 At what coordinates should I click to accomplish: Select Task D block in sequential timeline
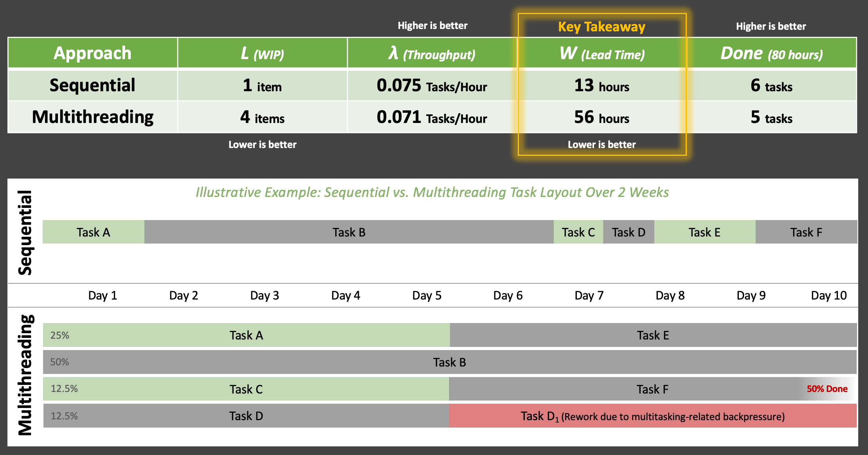click(x=628, y=232)
